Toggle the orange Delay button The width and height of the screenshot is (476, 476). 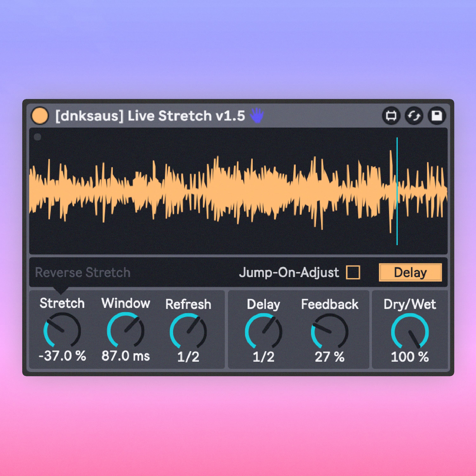coord(410,272)
